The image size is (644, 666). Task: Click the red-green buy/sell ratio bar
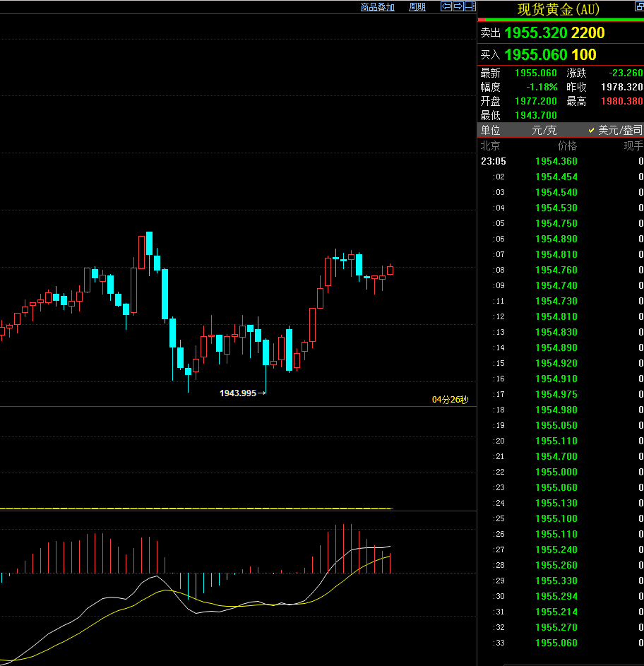tap(561, 20)
